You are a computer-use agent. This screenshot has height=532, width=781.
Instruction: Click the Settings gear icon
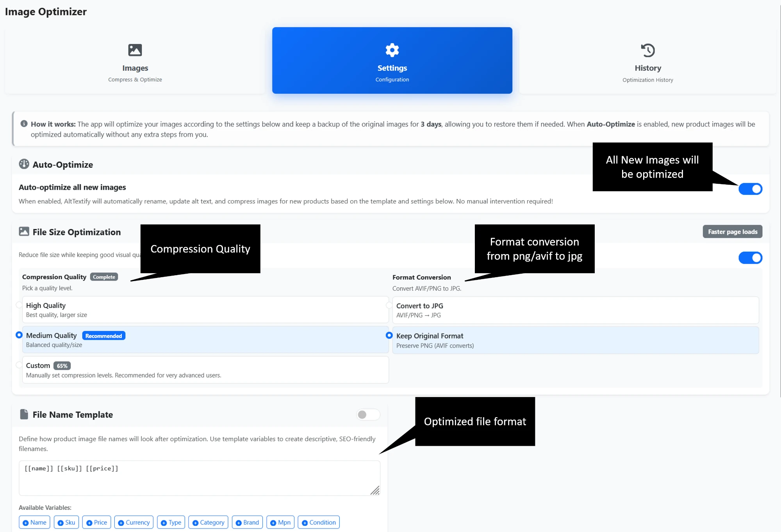pyautogui.click(x=392, y=50)
